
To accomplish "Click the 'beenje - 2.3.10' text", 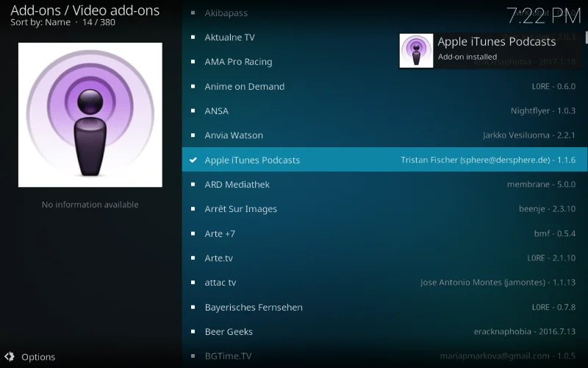I will [x=547, y=209].
